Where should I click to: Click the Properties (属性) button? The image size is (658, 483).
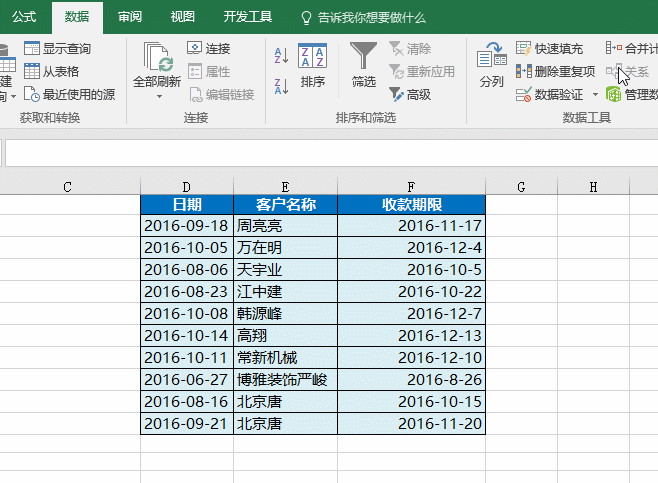point(209,71)
